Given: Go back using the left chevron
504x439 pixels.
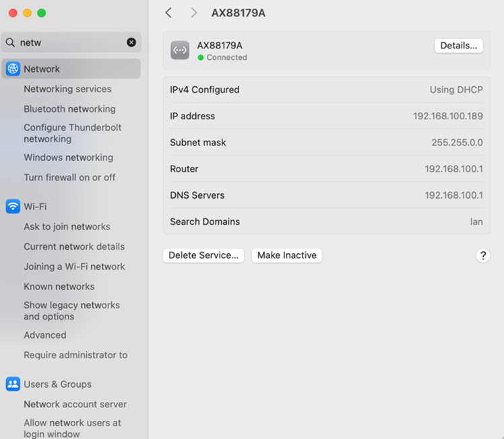Looking at the screenshot, I should coord(168,13).
